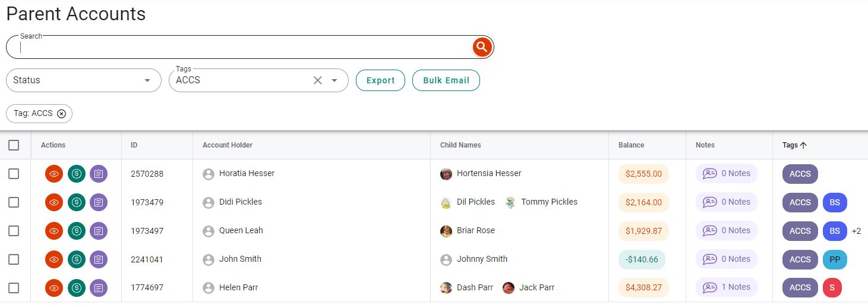Click the Bulk Email button
The width and height of the screenshot is (868, 307).
446,80
